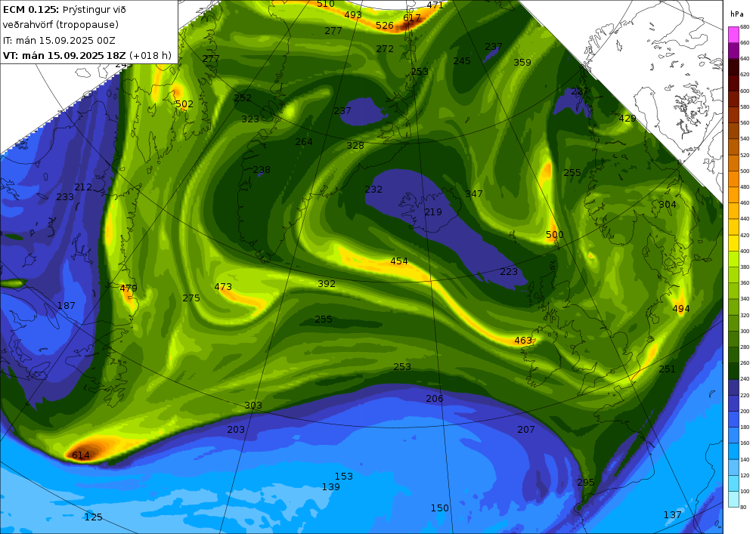Screen dimensions: 756x534
Task: Click the 272 pressure value
Action: click(385, 49)
